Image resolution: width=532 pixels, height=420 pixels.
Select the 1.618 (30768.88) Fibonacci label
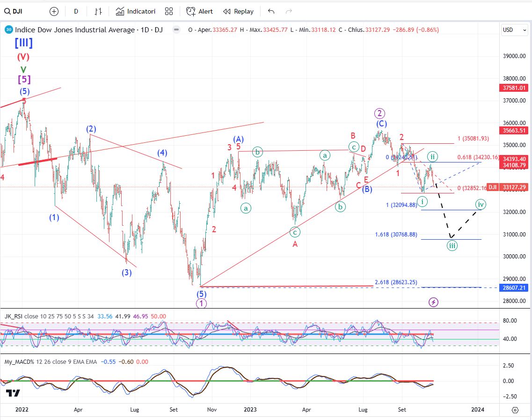click(396, 234)
